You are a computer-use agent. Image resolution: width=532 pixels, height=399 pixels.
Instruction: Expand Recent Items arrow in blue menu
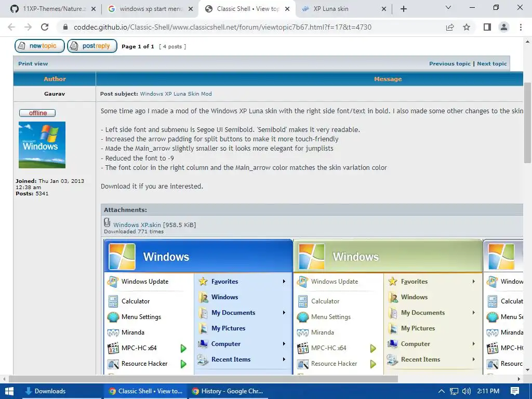pyautogui.click(x=284, y=360)
